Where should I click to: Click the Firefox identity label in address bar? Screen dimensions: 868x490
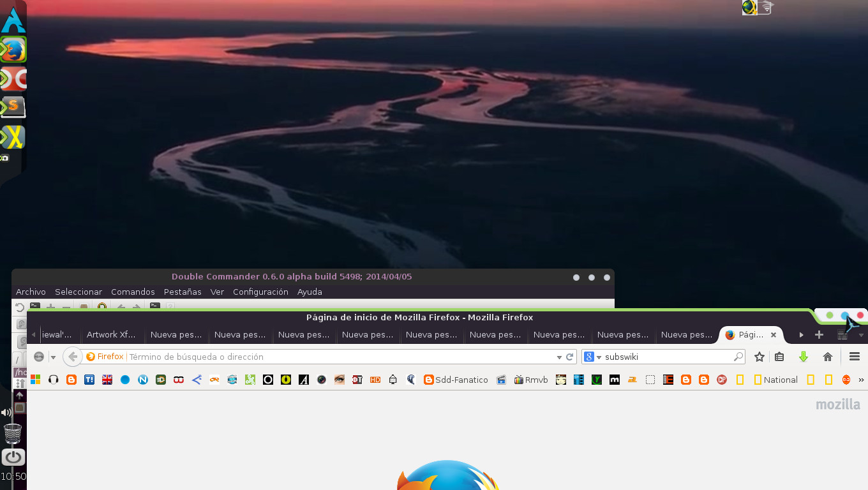click(105, 357)
